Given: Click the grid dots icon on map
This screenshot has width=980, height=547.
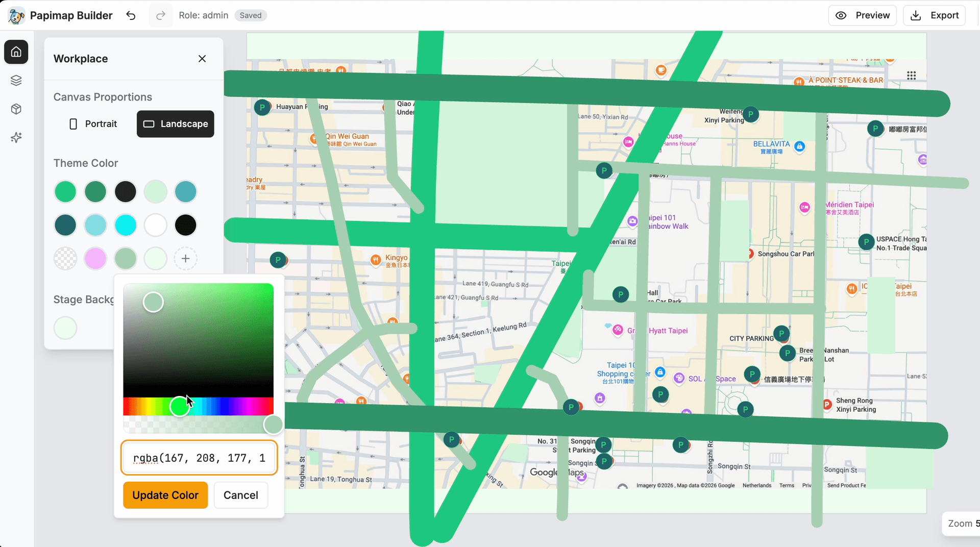Looking at the screenshot, I should [x=911, y=76].
